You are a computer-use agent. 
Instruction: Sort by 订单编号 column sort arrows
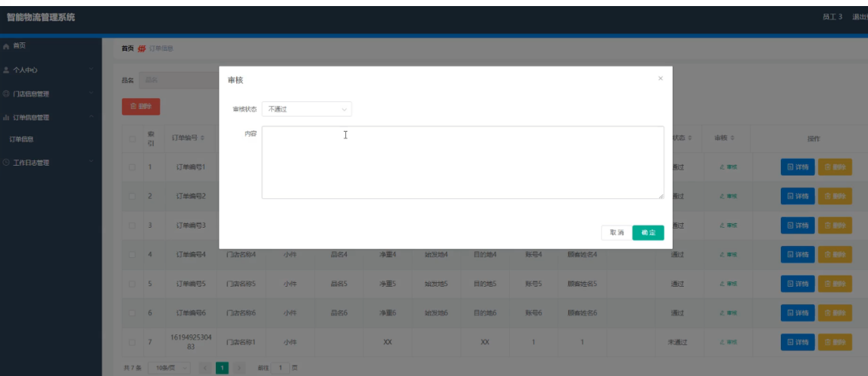202,138
